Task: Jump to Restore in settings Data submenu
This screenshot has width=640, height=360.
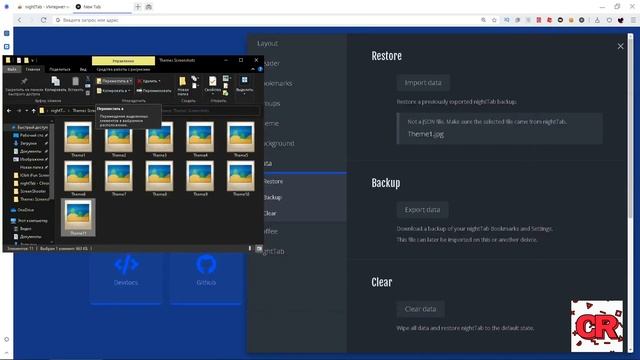Action: coord(273,181)
